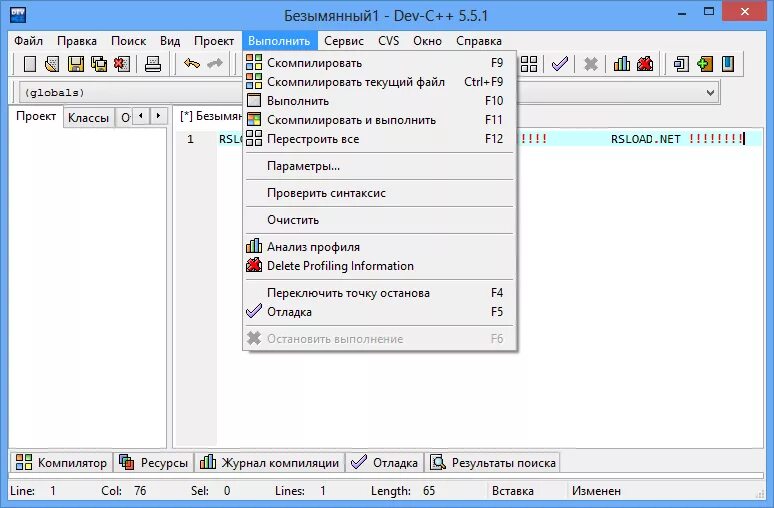The height and width of the screenshot is (508, 774).
Task: Open the Журнал компиляции bottom tab
Action: (270, 463)
